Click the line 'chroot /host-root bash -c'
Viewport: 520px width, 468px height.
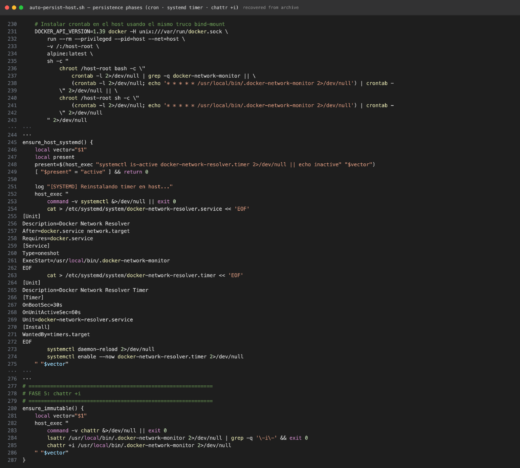pos(102,68)
